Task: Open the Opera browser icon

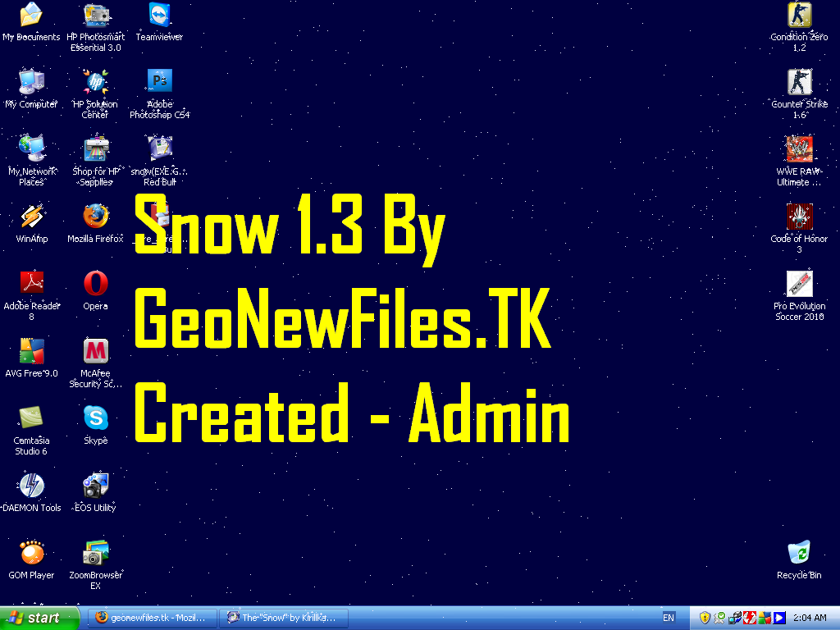Action: pos(95,284)
